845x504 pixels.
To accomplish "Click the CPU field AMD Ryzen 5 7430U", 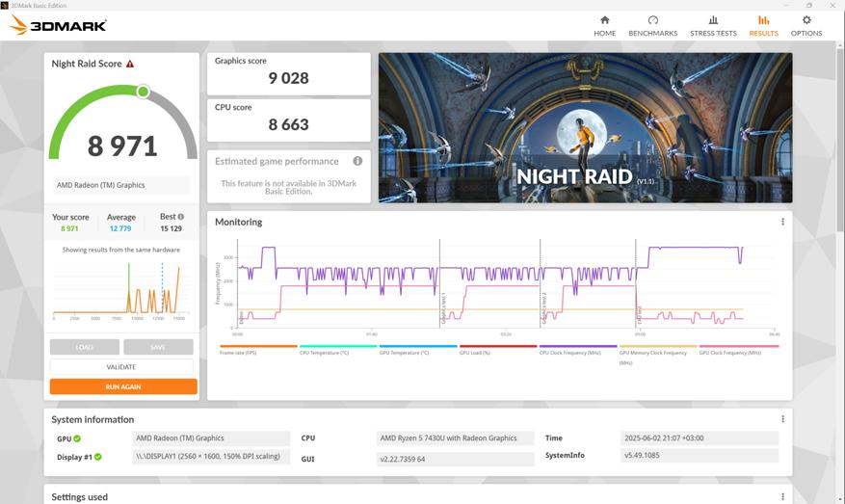I will (456, 438).
